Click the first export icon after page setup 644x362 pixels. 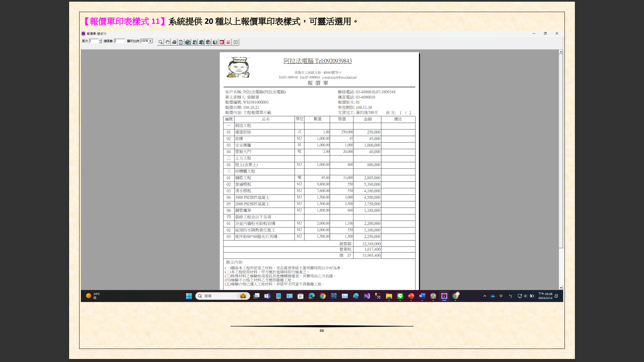[187, 42]
